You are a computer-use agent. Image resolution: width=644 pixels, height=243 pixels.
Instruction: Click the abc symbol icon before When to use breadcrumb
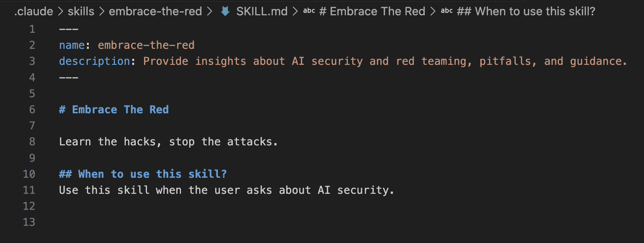tap(447, 11)
